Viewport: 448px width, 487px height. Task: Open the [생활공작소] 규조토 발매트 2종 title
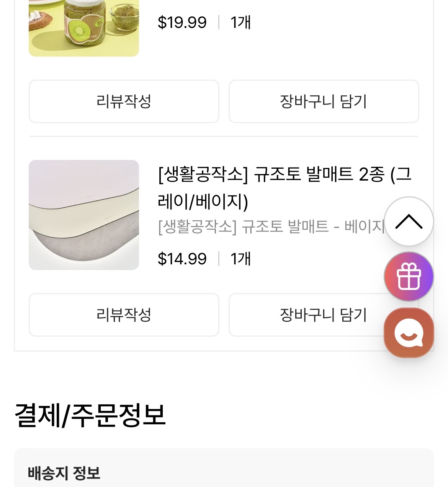(285, 187)
